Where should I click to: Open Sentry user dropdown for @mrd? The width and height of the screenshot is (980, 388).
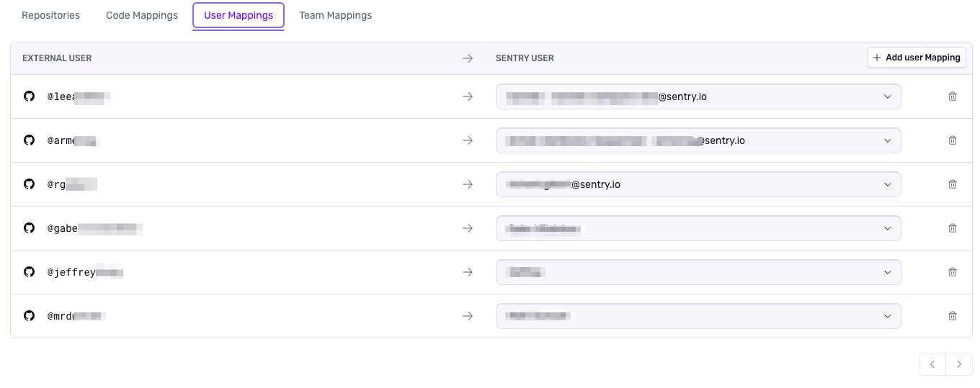[x=698, y=316]
